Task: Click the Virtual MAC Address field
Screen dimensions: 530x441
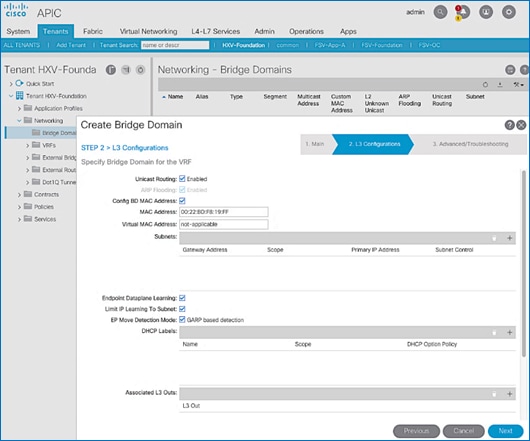Action: pos(224,224)
